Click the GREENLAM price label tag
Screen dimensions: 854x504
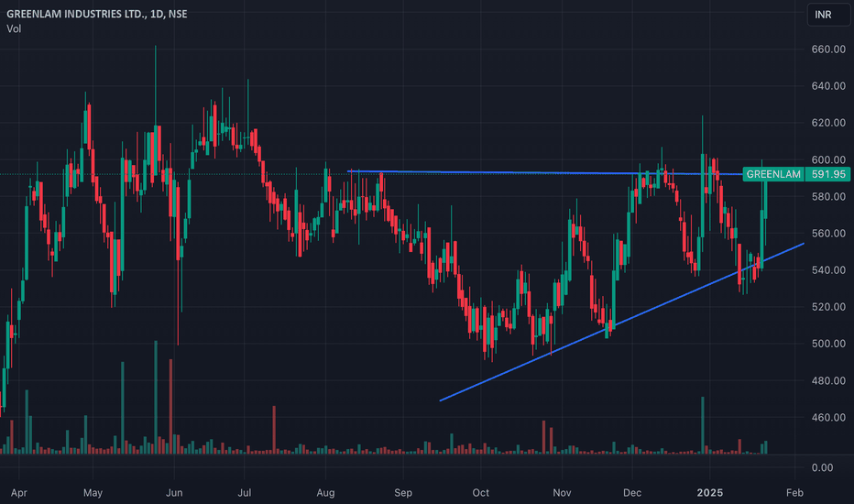click(x=772, y=174)
